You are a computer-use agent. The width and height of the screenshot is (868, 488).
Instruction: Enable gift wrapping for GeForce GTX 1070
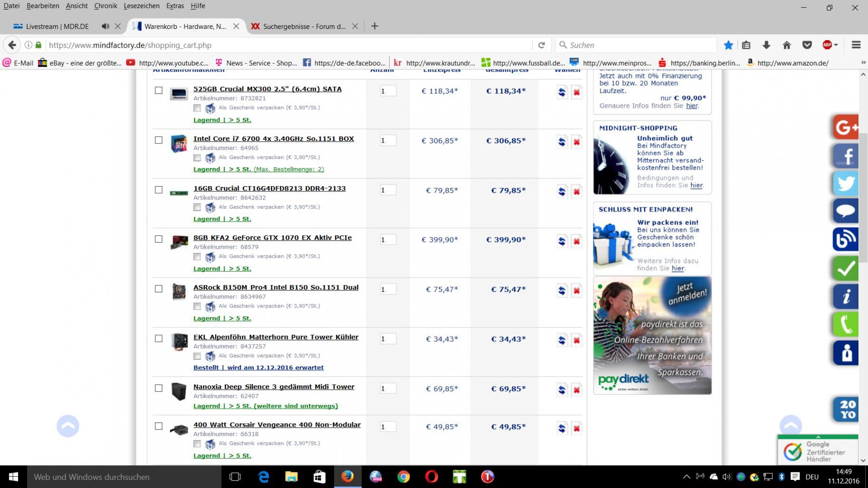click(197, 257)
